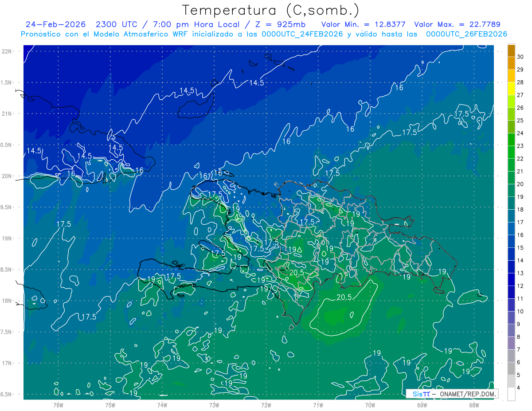Select the date text '24-Feb-2026'
The width and height of the screenshot is (532, 411).
pyautogui.click(x=55, y=24)
